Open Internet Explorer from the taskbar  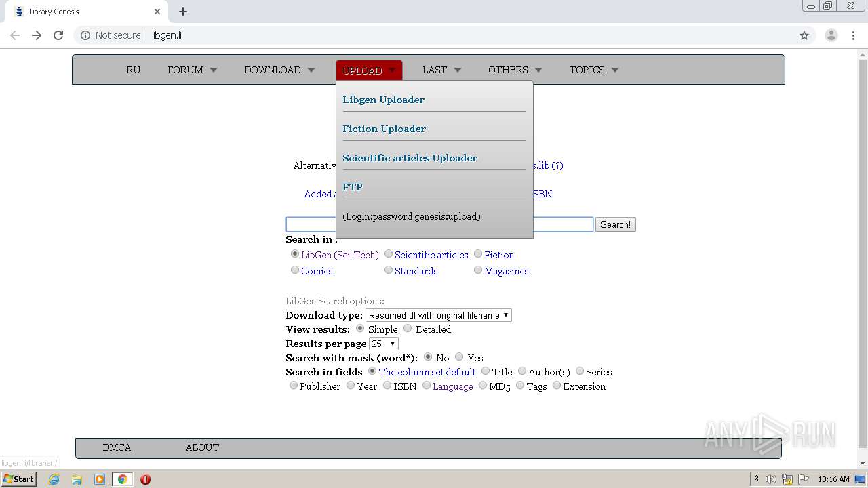(x=54, y=479)
